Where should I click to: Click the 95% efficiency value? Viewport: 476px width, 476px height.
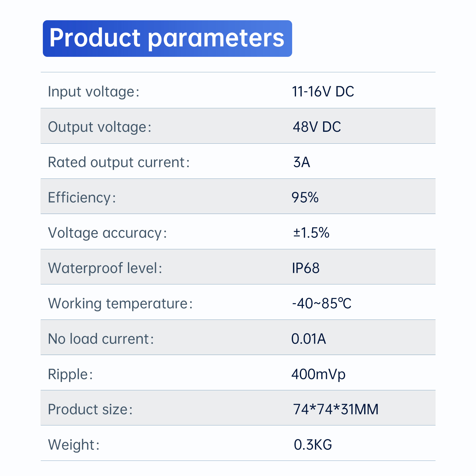[305, 198]
